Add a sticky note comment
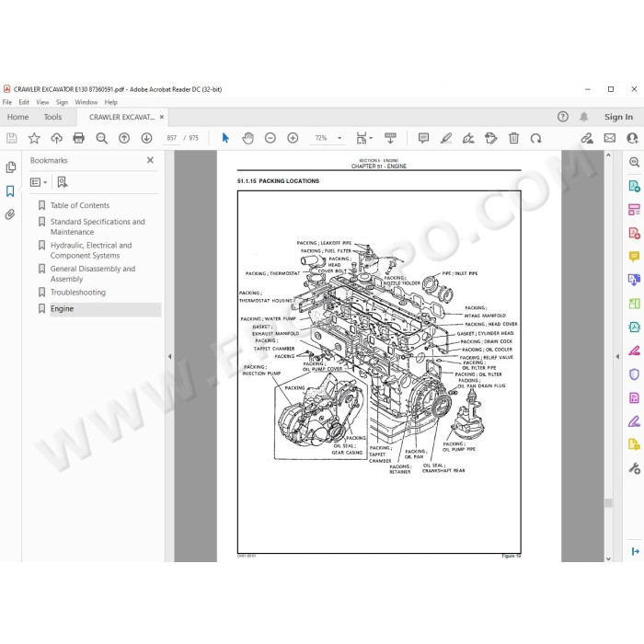 point(423,138)
